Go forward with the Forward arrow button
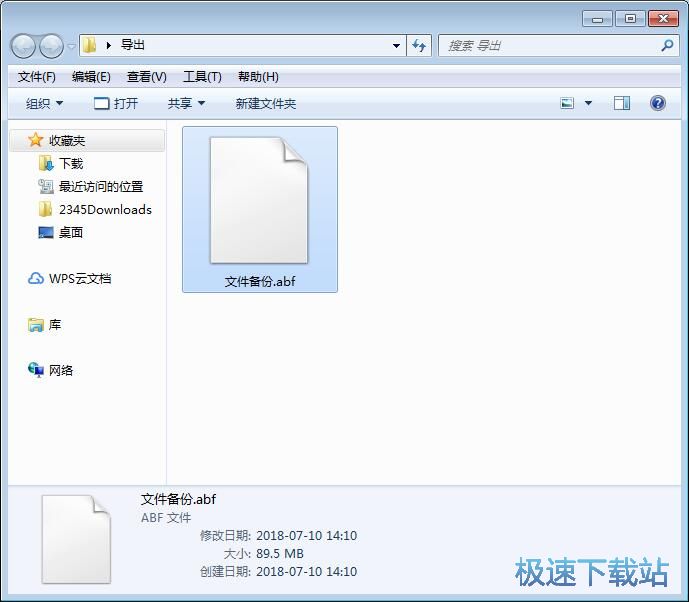The image size is (689, 602). pos(51,46)
